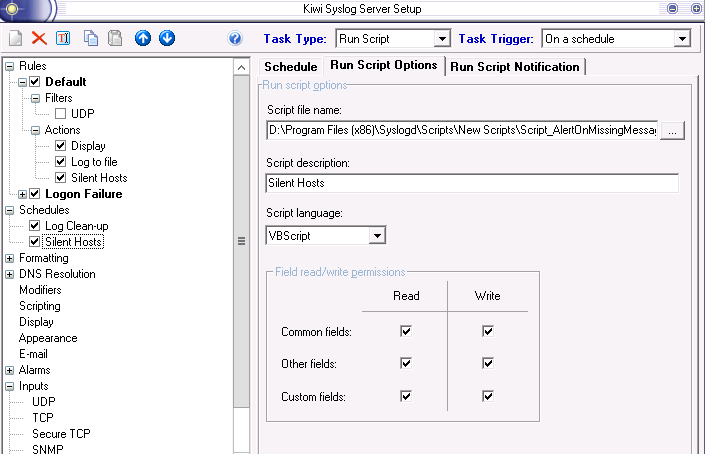Open the Script language dropdown

tap(377, 236)
